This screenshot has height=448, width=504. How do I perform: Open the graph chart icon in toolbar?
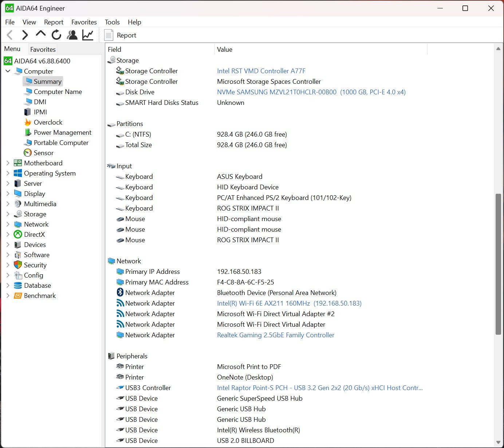[x=88, y=35]
